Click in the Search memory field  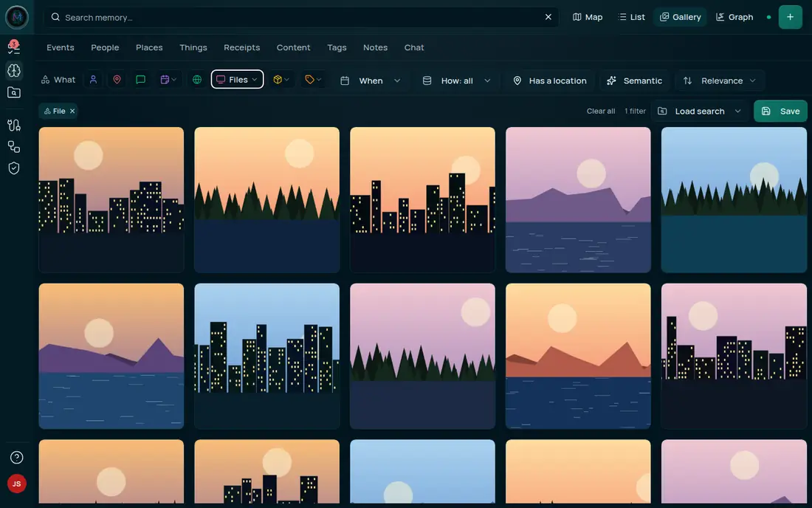[x=300, y=17]
